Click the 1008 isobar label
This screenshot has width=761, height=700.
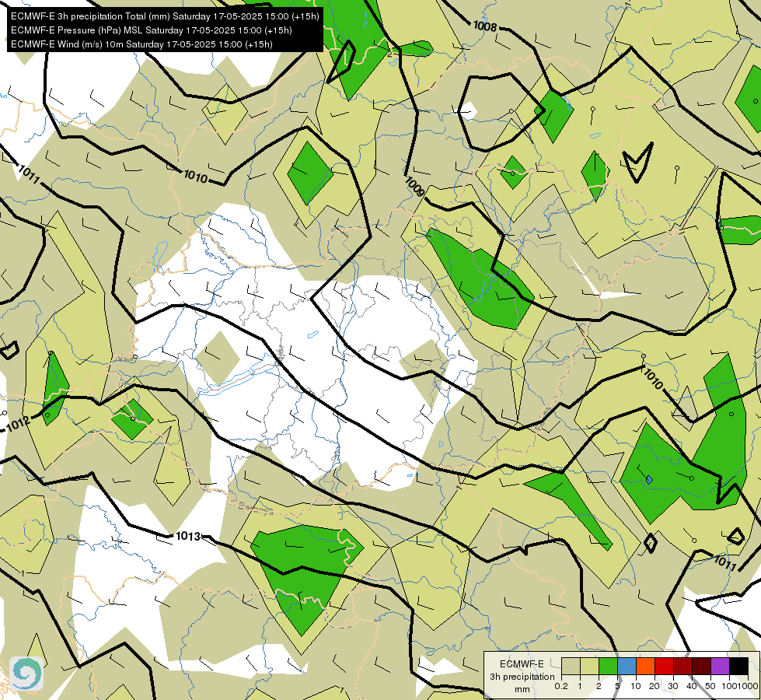[x=485, y=26]
